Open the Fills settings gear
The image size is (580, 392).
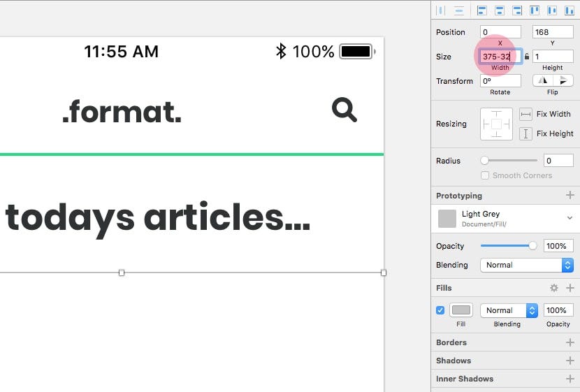[x=553, y=288]
